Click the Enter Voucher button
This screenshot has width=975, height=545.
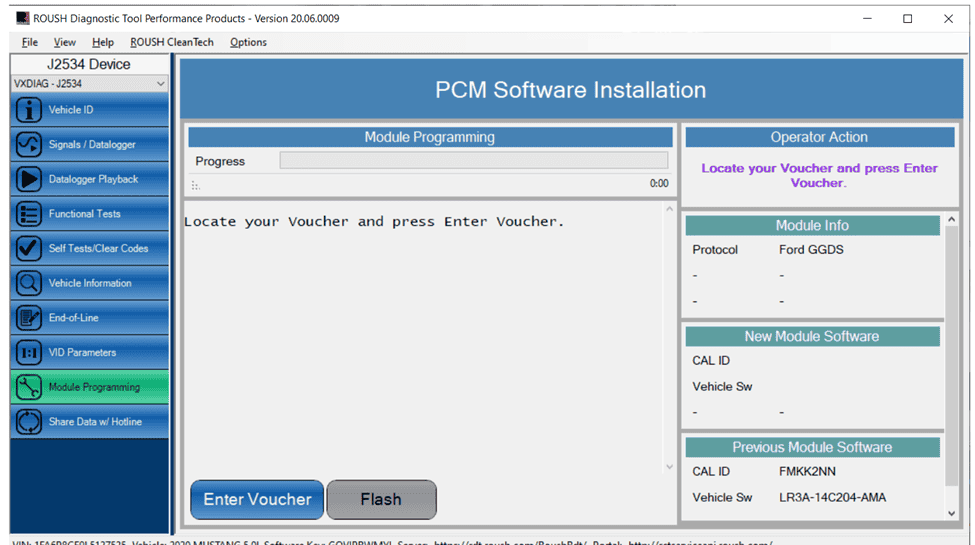(257, 500)
